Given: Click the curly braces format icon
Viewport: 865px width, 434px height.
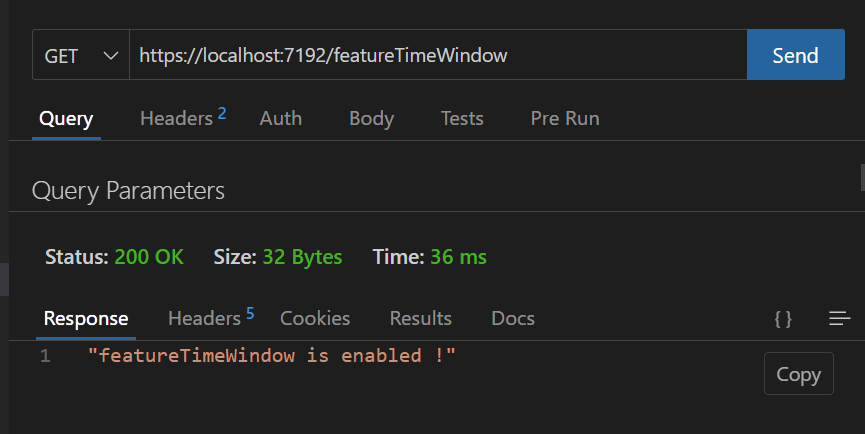Looking at the screenshot, I should point(783,319).
